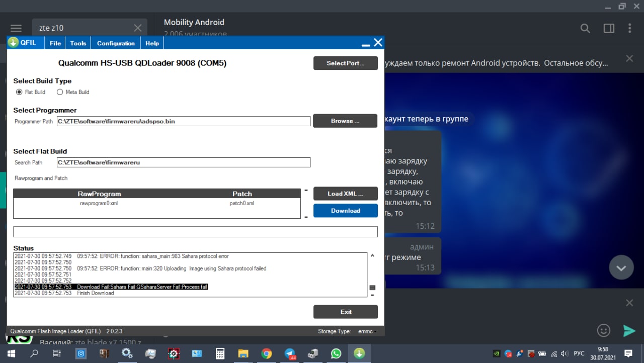
Task: Select patch0.xml in the Patch column
Action: click(x=242, y=203)
